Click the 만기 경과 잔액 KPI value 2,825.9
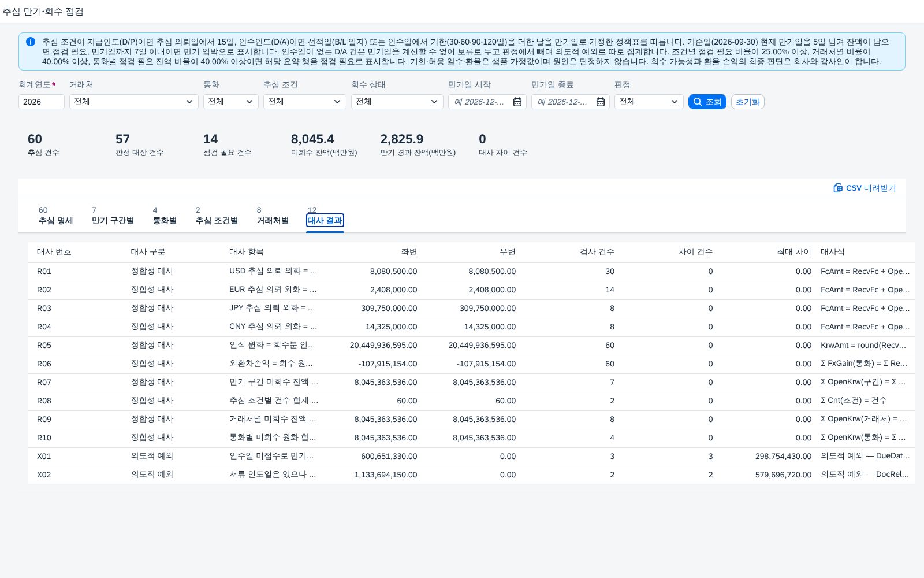The height and width of the screenshot is (578, 924). (402, 139)
